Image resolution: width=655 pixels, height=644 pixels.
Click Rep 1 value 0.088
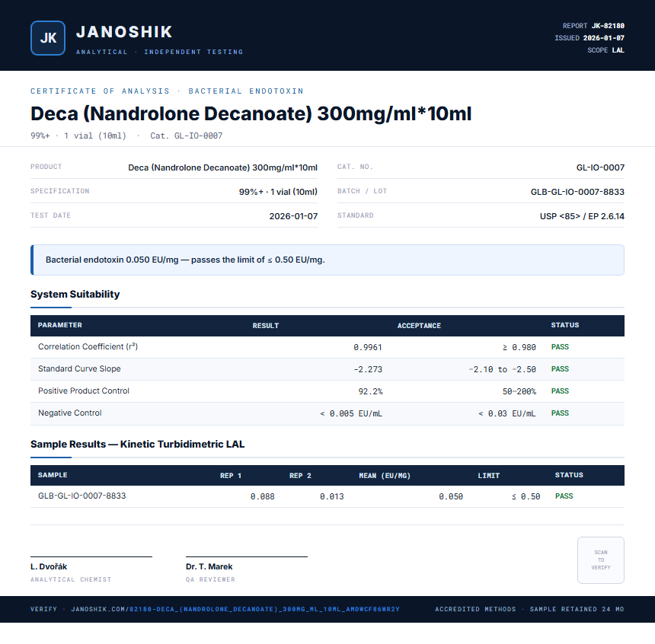click(x=262, y=496)
